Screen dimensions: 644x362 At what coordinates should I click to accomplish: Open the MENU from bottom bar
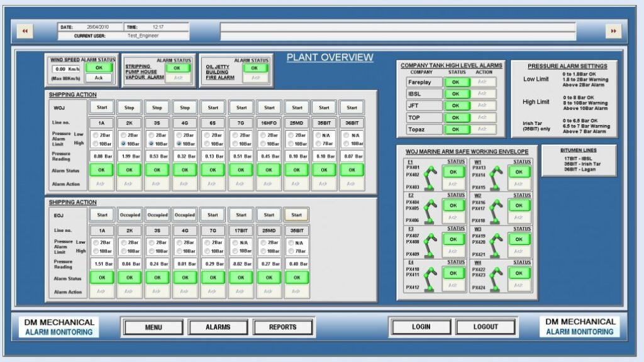[x=153, y=327]
